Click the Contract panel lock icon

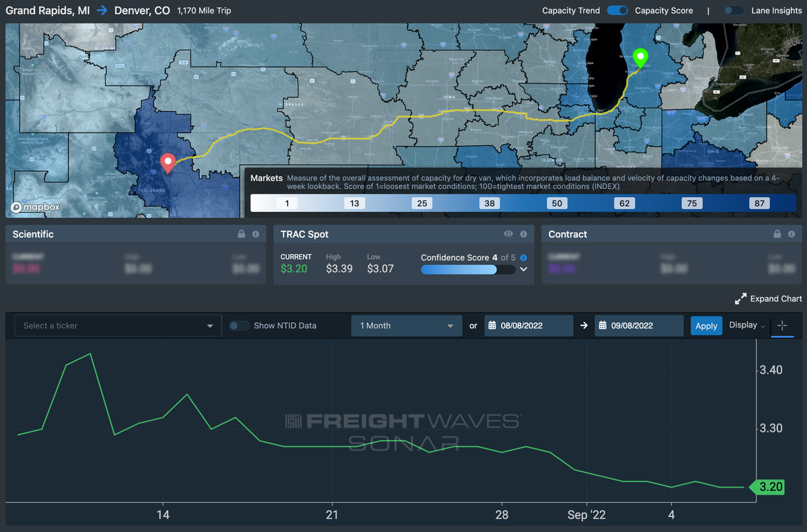coord(777,234)
